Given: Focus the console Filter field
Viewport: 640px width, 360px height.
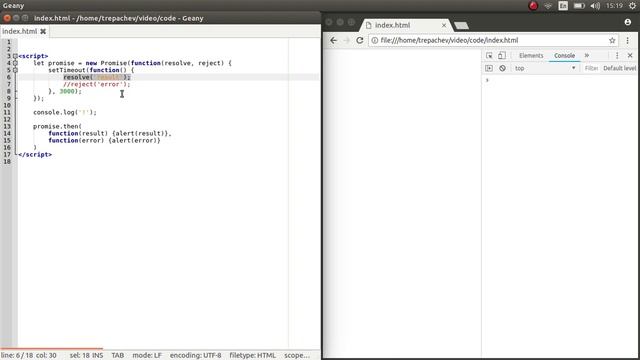Looking at the screenshot, I should coord(591,68).
